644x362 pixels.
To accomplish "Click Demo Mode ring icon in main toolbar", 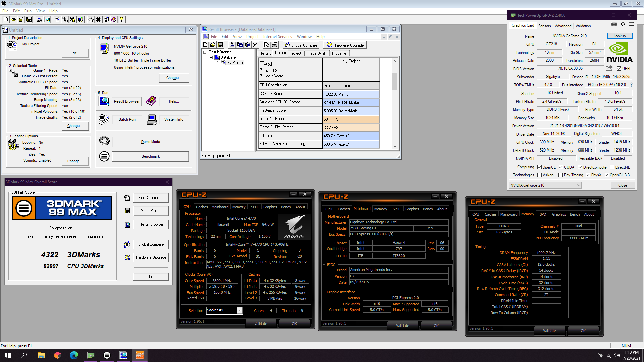I will pyautogui.click(x=91, y=20).
